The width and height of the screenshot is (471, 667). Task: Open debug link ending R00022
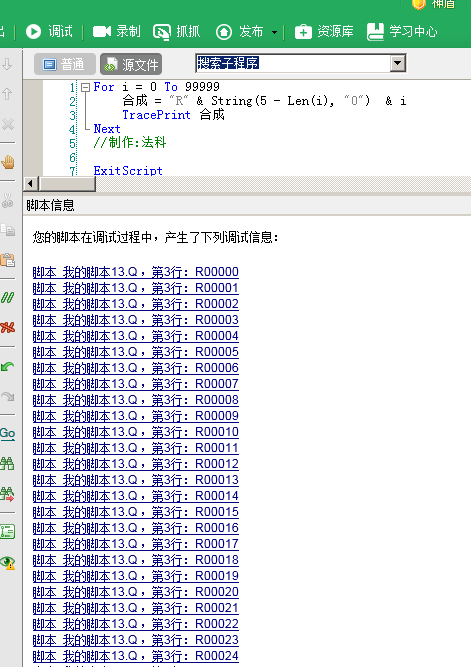point(135,624)
